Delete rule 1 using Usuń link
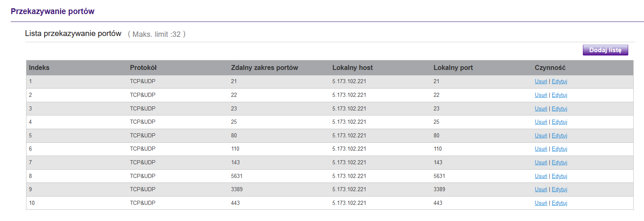Image resolution: width=644 pixels, height=221 pixels. click(541, 82)
